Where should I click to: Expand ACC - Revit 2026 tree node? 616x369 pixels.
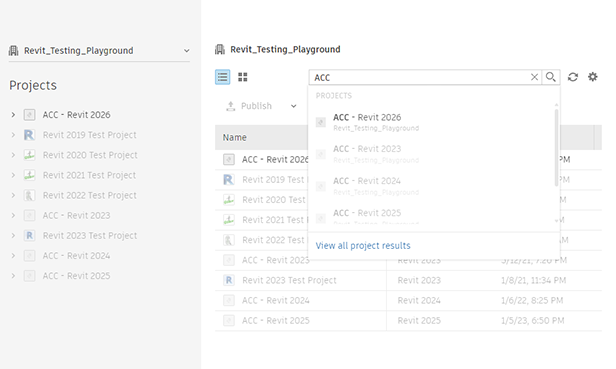[13, 115]
